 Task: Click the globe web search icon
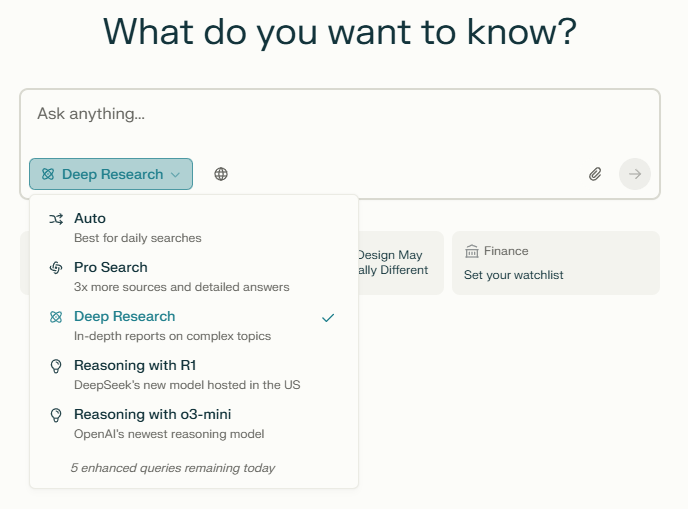pyautogui.click(x=221, y=174)
